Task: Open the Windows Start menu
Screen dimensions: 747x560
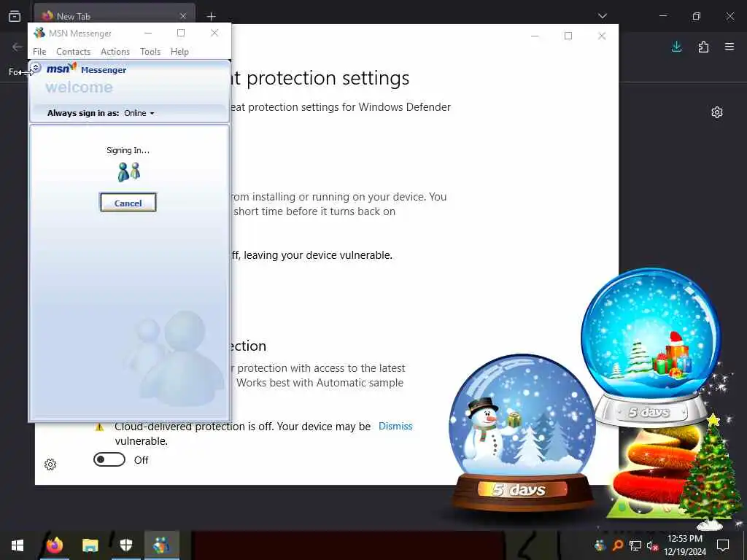Action: (18, 545)
